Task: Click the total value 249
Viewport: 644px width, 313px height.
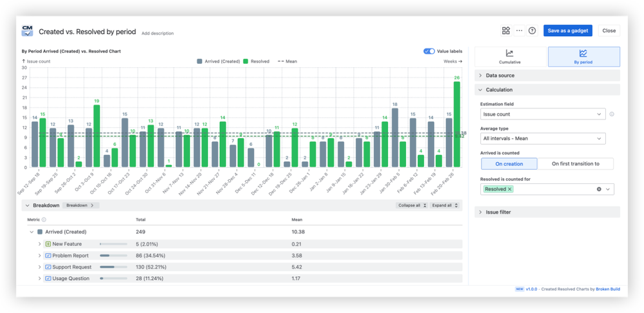Action: (x=141, y=232)
